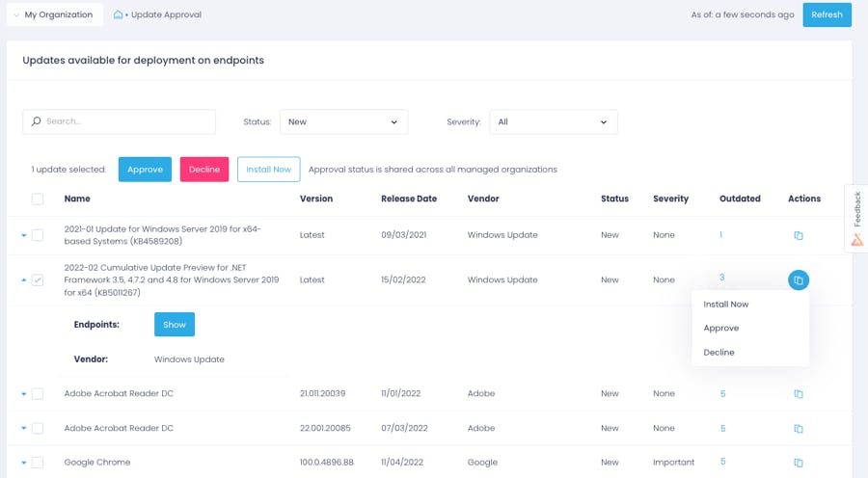Click the search magnifier icon
The height and width of the screenshot is (478, 868).
pyautogui.click(x=37, y=121)
